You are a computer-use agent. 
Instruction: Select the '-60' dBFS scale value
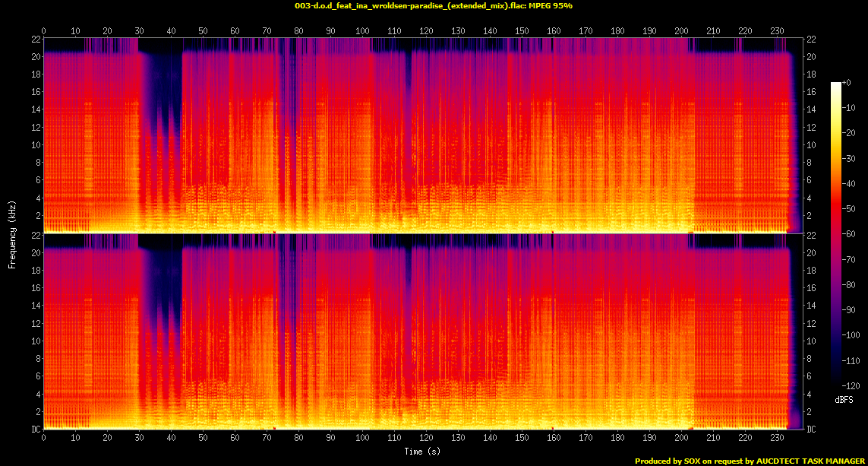pos(848,234)
